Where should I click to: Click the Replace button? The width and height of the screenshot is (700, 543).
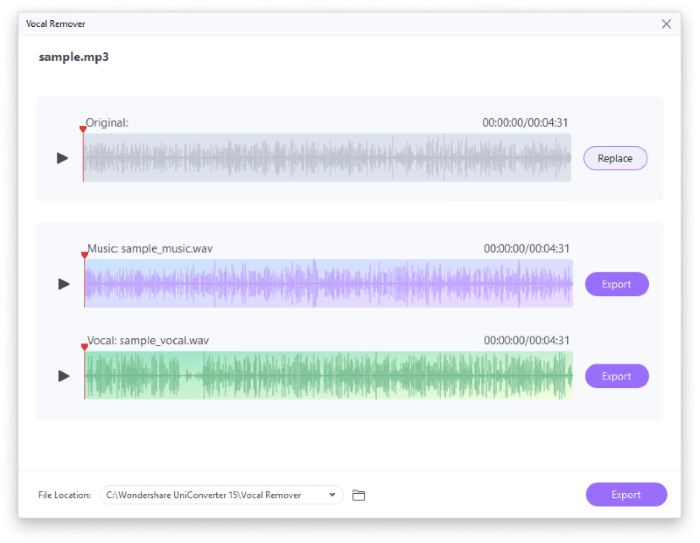pyautogui.click(x=615, y=158)
